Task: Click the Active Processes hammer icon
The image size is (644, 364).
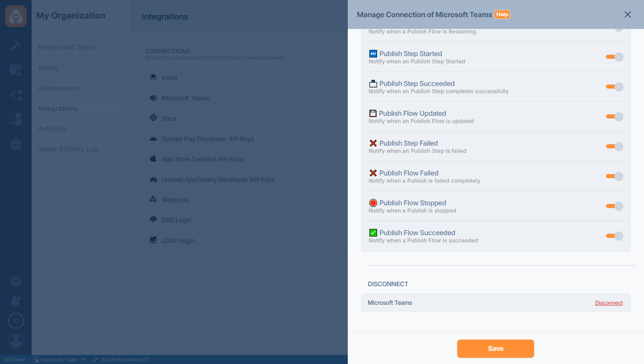Action: click(95, 359)
